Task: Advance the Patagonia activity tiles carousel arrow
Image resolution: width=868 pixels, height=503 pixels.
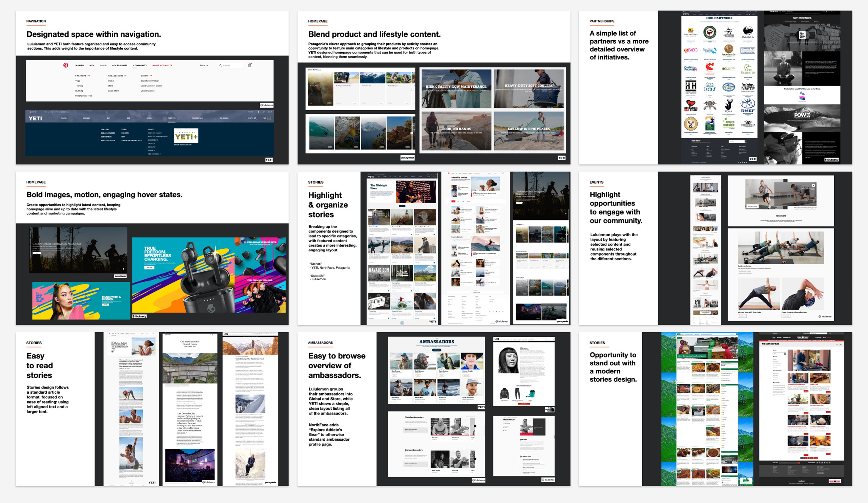Action: coord(412,133)
